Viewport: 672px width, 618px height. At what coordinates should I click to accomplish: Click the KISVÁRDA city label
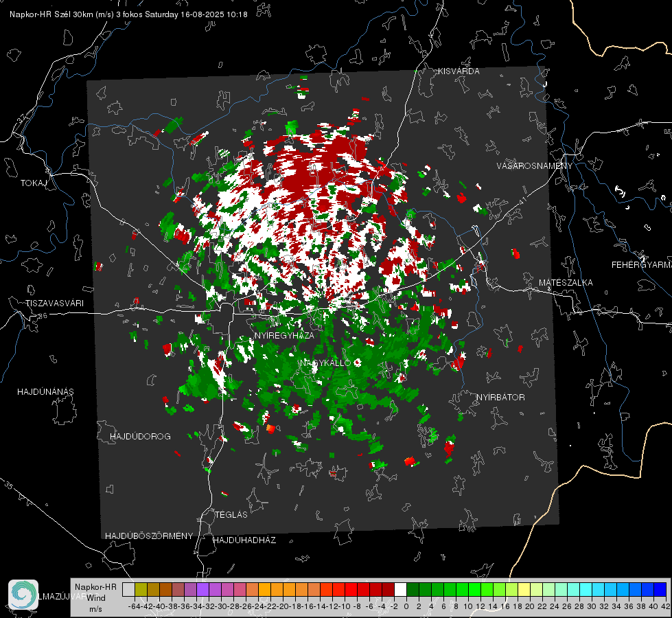tap(459, 71)
